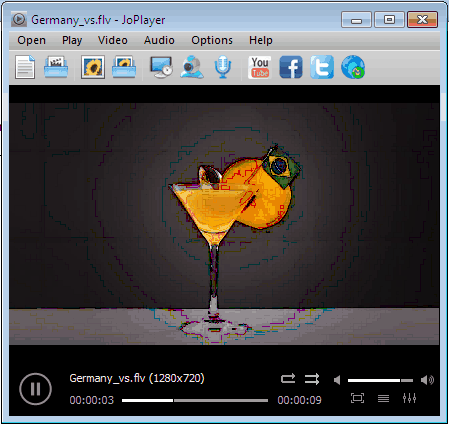Open the image folder with sunflower icon
This screenshot has width=449, height=425.
(x=124, y=67)
